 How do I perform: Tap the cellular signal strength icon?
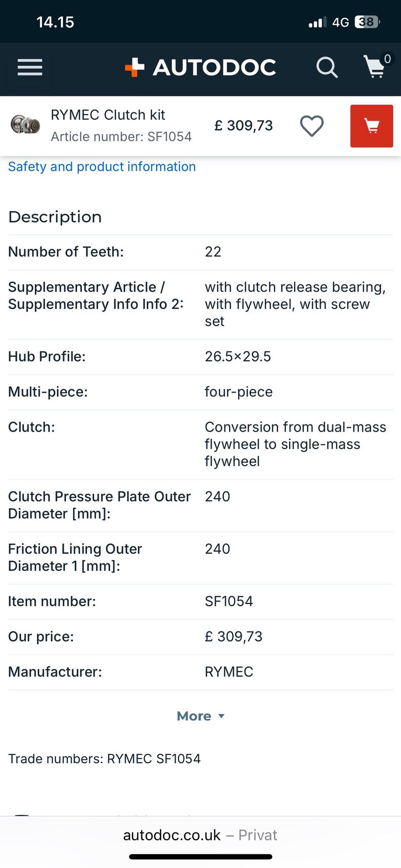(x=317, y=22)
